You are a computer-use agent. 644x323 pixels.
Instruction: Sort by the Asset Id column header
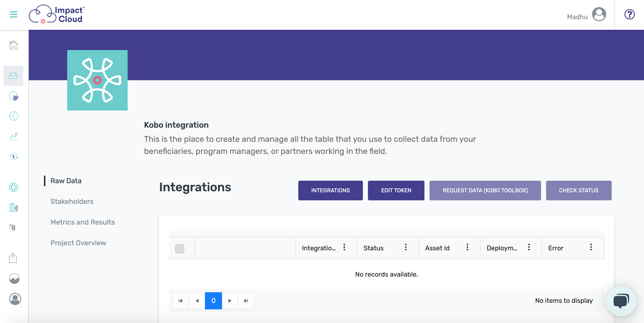click(437, 248)
